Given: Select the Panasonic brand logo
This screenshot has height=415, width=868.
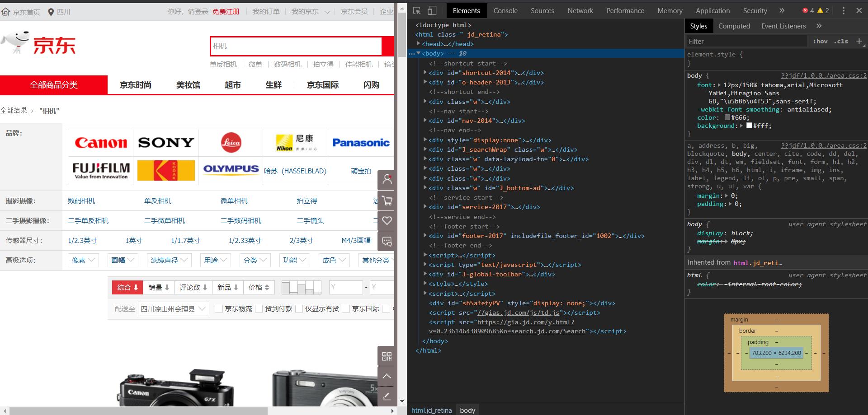Looking at the screenshot, I should 361,143.
